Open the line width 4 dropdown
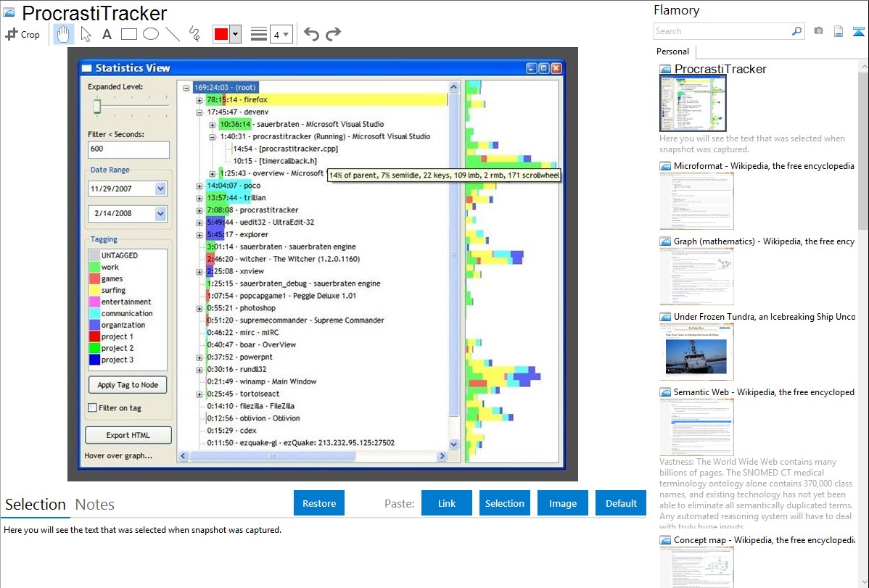Screen dimensions: 869x588 [281, 34]
